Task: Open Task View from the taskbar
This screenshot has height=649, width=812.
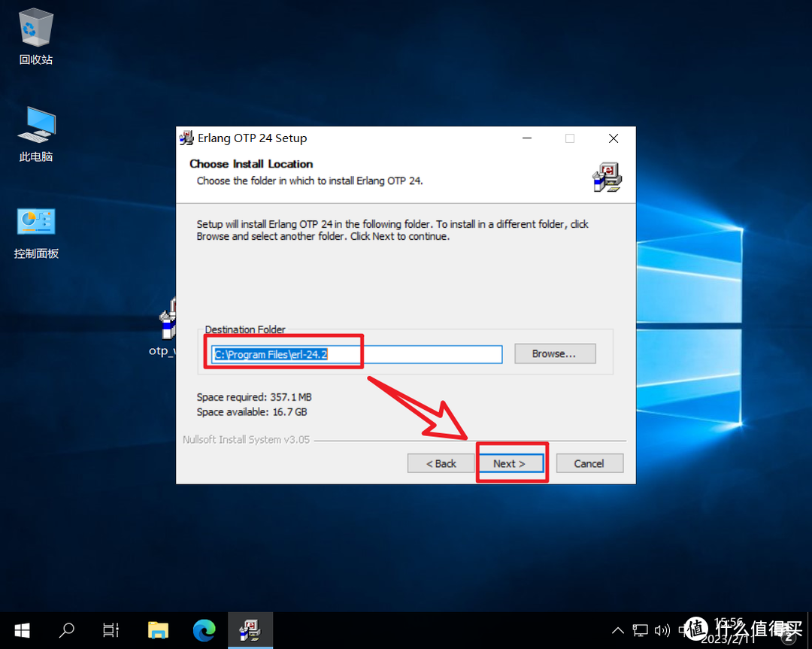Action: pyautogui.click(x=111, y=630)
